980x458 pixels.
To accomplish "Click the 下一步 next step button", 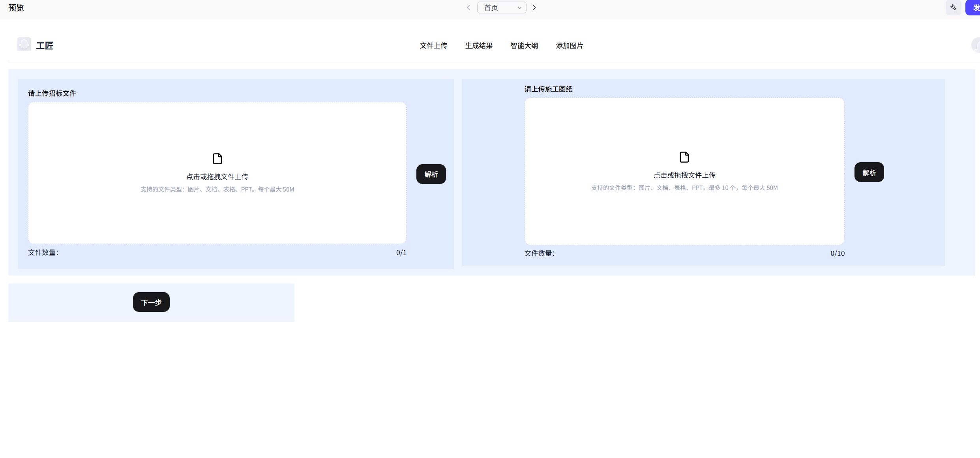I will [x=151, y=302].
